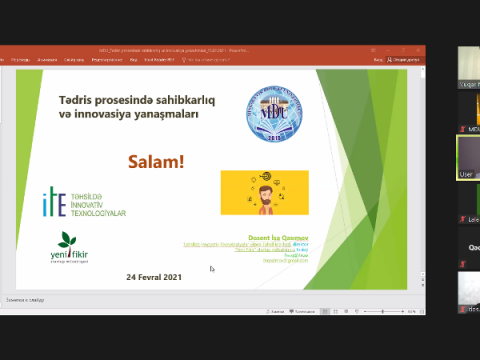
Task: Select the Lale participant video tile
Action: click(x=469, y=203)
